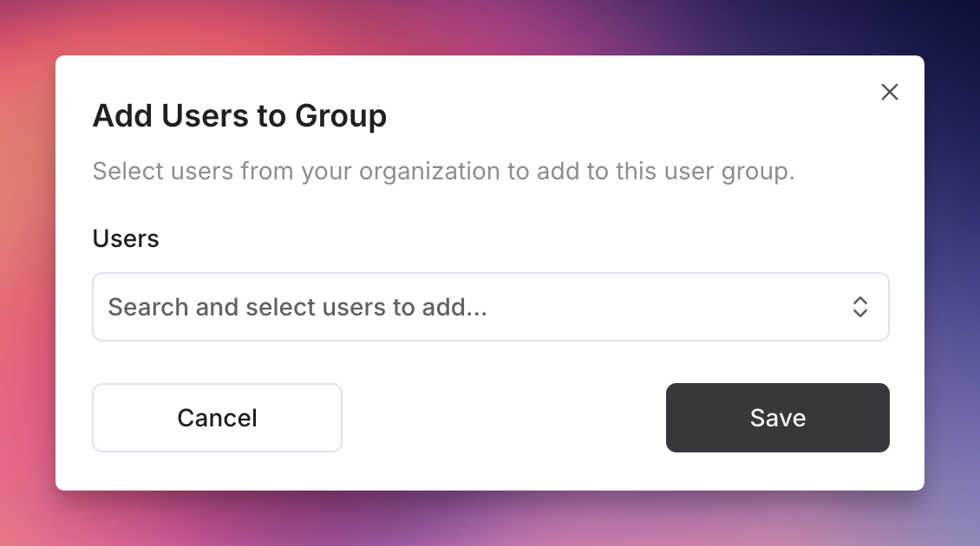Click the 'Add Users to Group' heading
The height and width of the screenshot is (546, 980).
[239, 116]
